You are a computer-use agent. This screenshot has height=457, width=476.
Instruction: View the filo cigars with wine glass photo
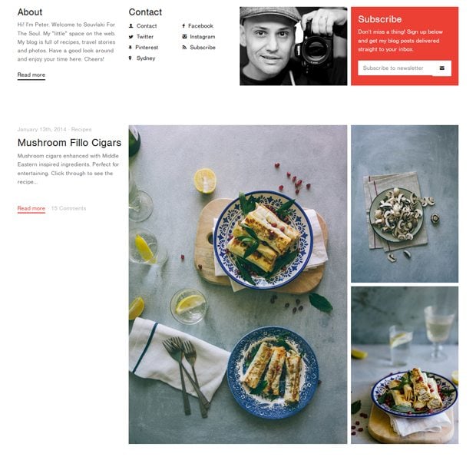click(x=405, y=366)
